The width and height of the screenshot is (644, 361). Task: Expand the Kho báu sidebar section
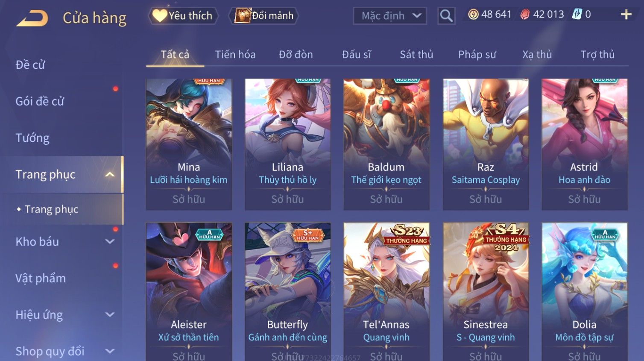[110, 241]
